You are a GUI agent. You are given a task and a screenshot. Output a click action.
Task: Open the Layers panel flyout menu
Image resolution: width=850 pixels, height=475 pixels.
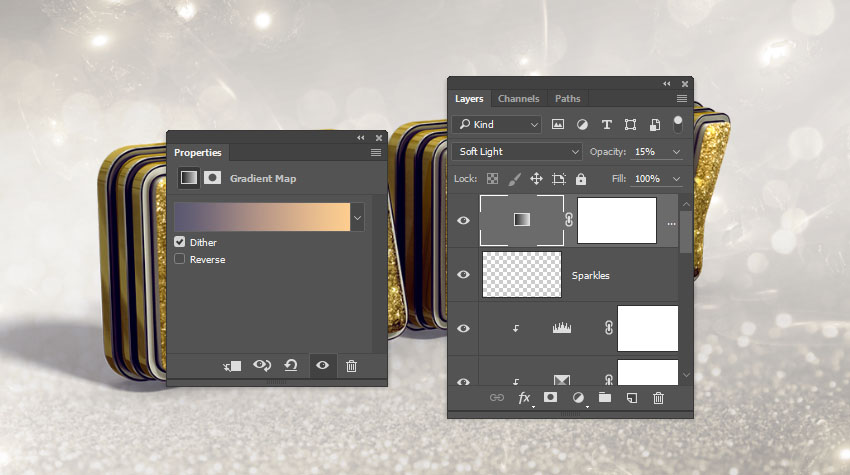pos(681,99)
